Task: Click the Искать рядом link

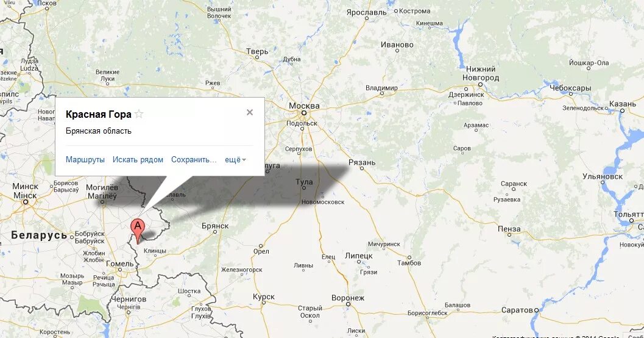Action: click(138, 159)
